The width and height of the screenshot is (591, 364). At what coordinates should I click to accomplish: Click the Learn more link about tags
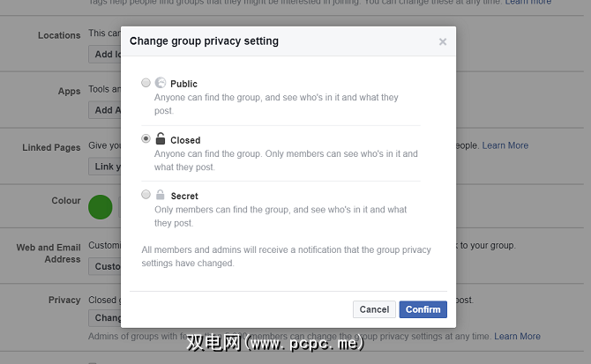527,3
